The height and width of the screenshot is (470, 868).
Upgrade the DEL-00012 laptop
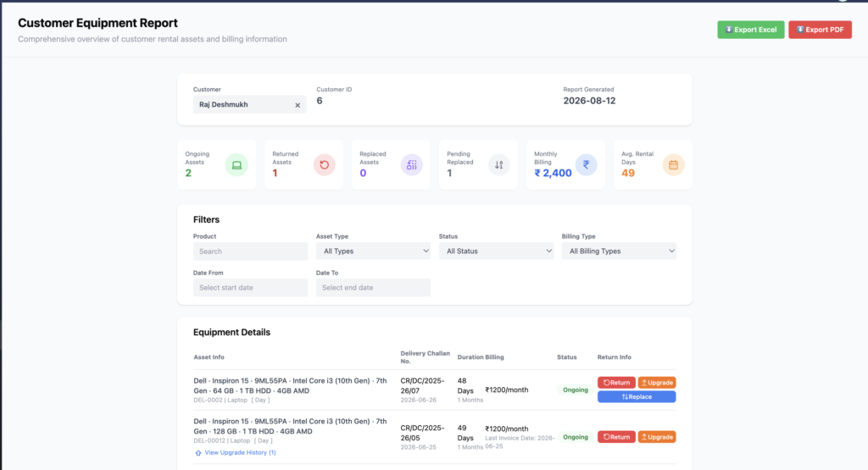click(x=657, y=437)
